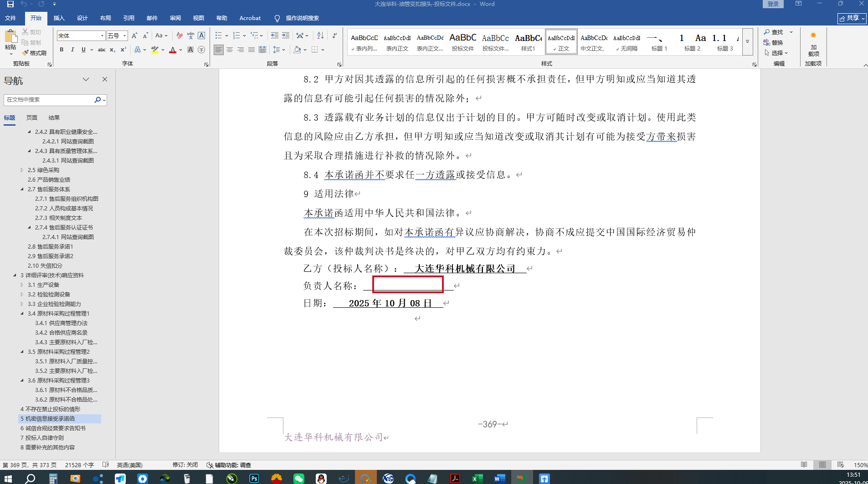Open the Change Case (Aa) dropdown
Image resolution: width=868 pixels, height=484 pixels.
click(161, 36)
